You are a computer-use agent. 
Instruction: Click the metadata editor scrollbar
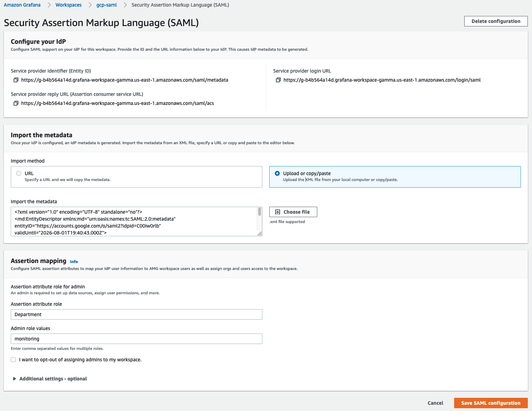(260, 212)
